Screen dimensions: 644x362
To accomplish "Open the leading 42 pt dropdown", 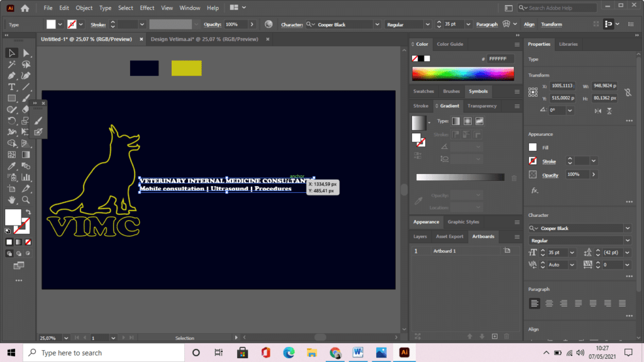I will coord(627,253).
